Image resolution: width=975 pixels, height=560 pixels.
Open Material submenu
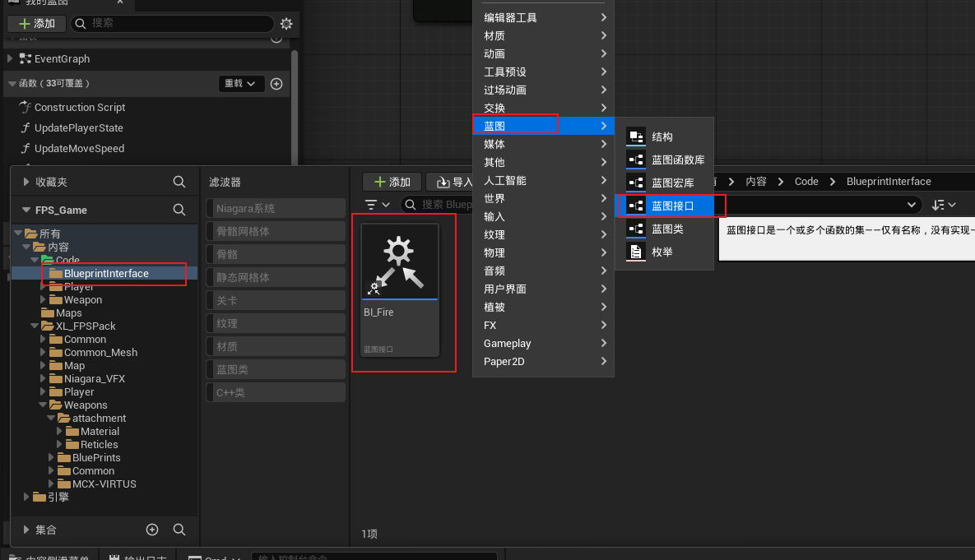tap(544, 35)
